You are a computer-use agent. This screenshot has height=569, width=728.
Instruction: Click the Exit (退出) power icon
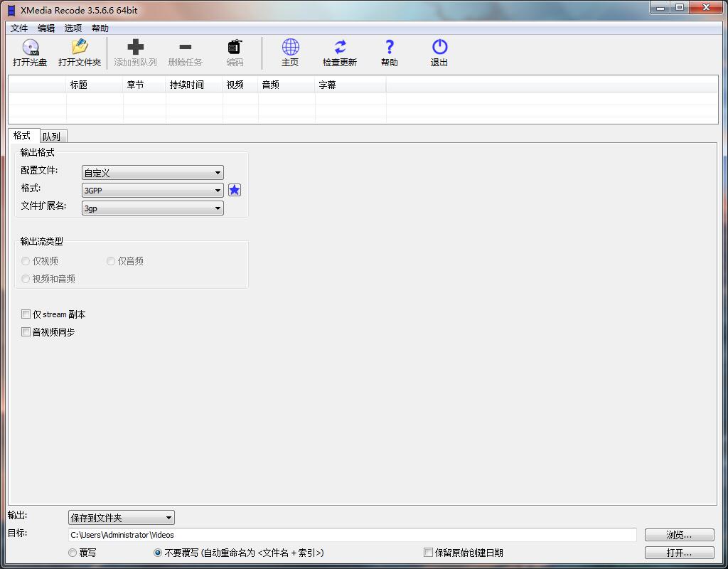[439, 48]
